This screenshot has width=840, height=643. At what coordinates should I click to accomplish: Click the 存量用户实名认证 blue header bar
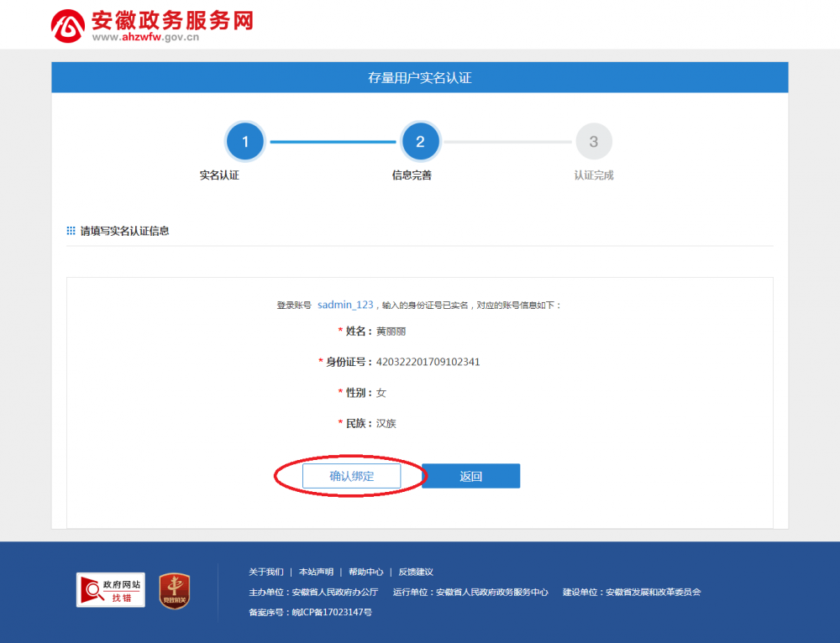[x=420, y=78]
